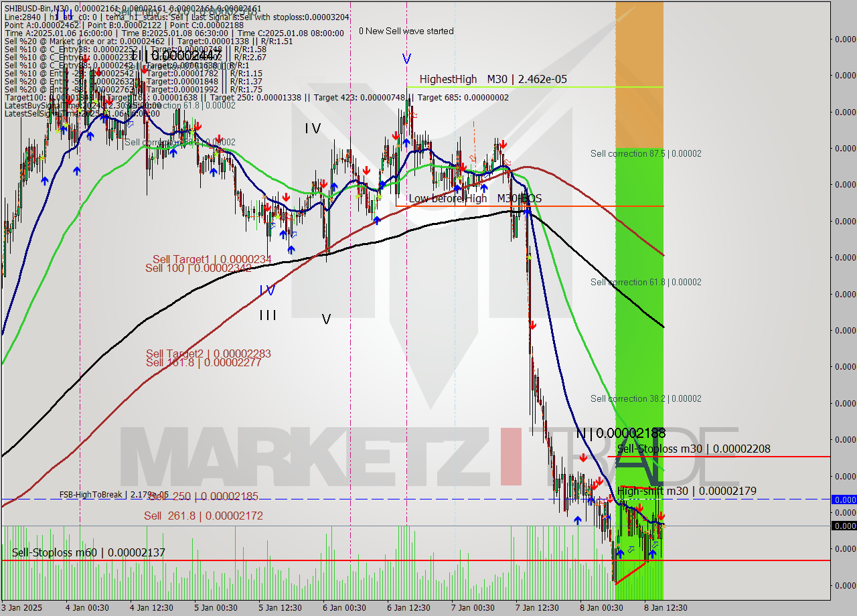Click the Sell 261.8 | 0.00002172 label

click(204, 516)
